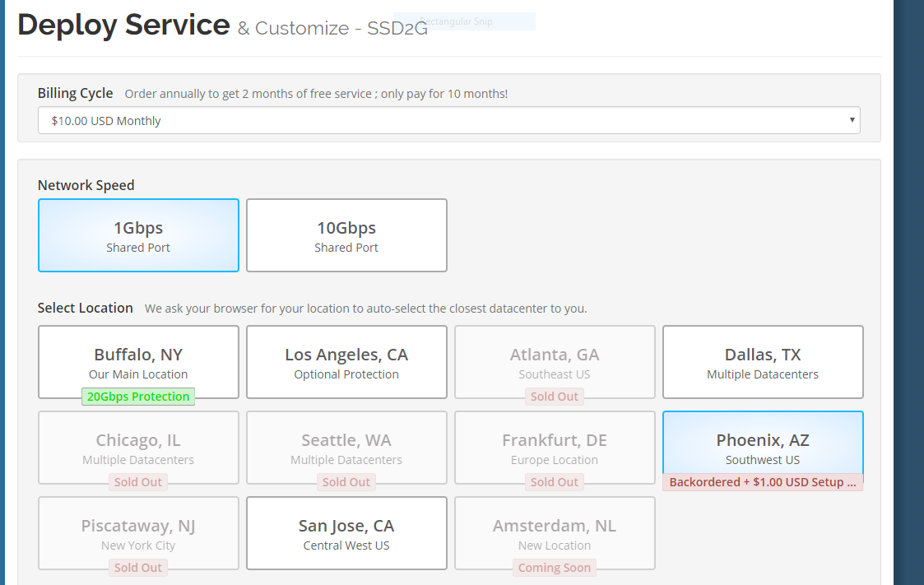Choose Phoenix, AZ Southwest US location
Screen dimensions: 924x585
pyautogui.click(x=763, y=447)
